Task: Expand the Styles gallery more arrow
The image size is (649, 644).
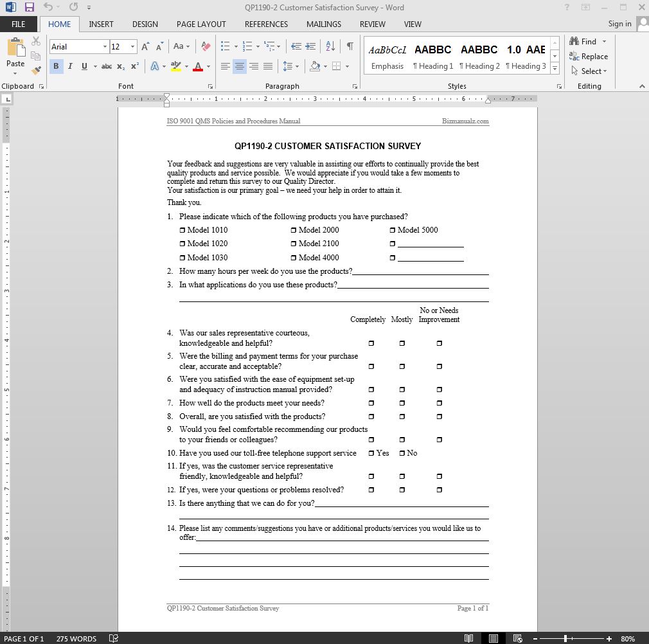Action: click(x=555, y=68)
